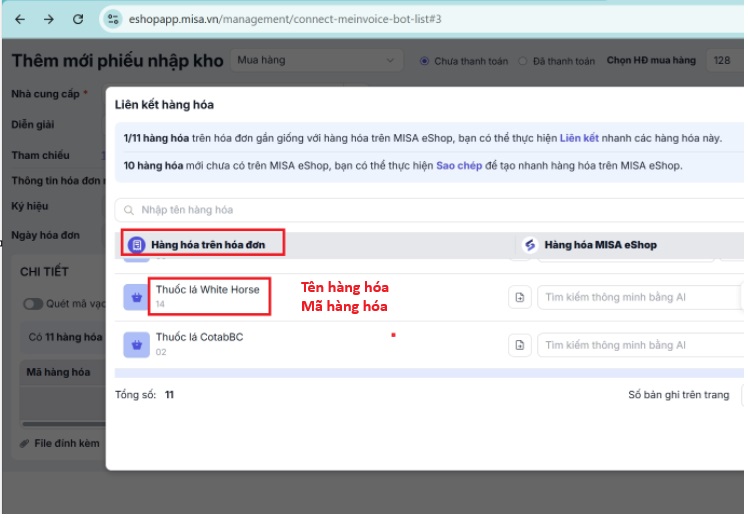The height and width of the screenshot is (518, 748).
Task: Click the Diễn giải field label
Action: (x=32, y=124)
